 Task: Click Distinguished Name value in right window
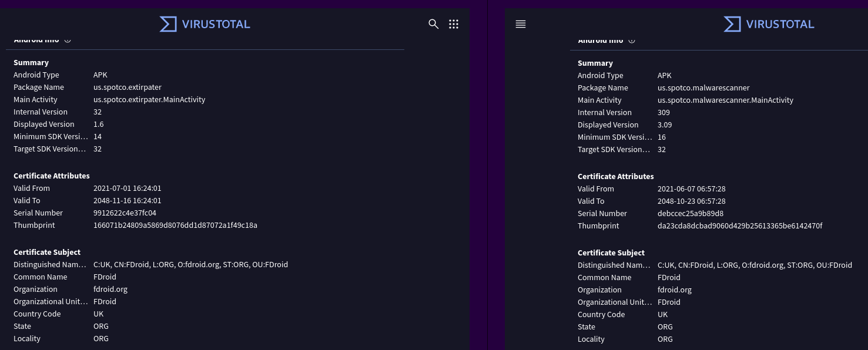755,265
